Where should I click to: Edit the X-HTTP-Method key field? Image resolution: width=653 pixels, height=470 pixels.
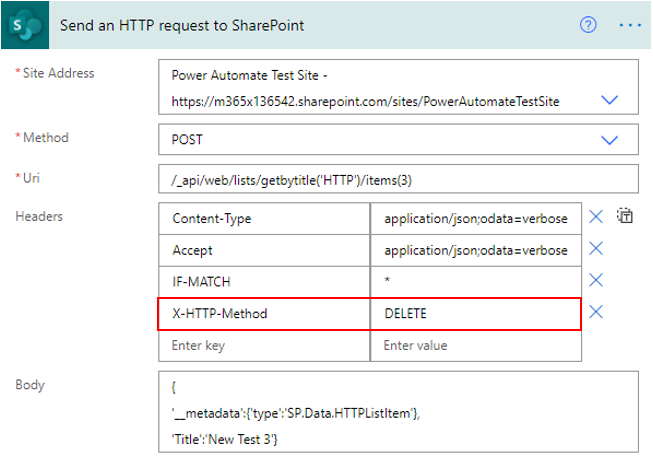(x=264, y=314)
